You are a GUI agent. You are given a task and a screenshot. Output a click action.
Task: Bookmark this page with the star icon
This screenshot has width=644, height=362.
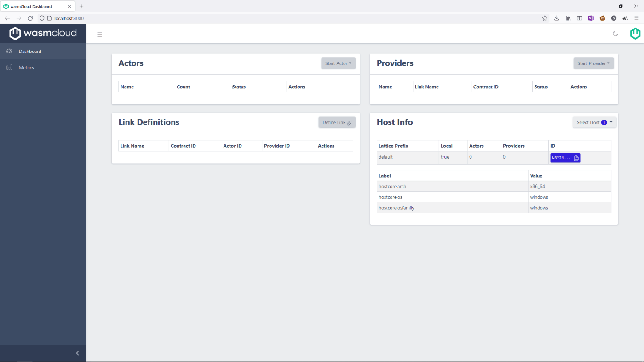pyautogui.click(x=545, y=18)
